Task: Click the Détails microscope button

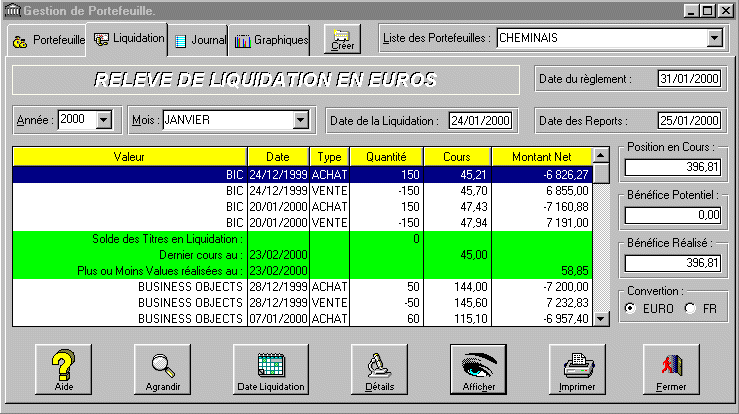Action: pos(379,369)
